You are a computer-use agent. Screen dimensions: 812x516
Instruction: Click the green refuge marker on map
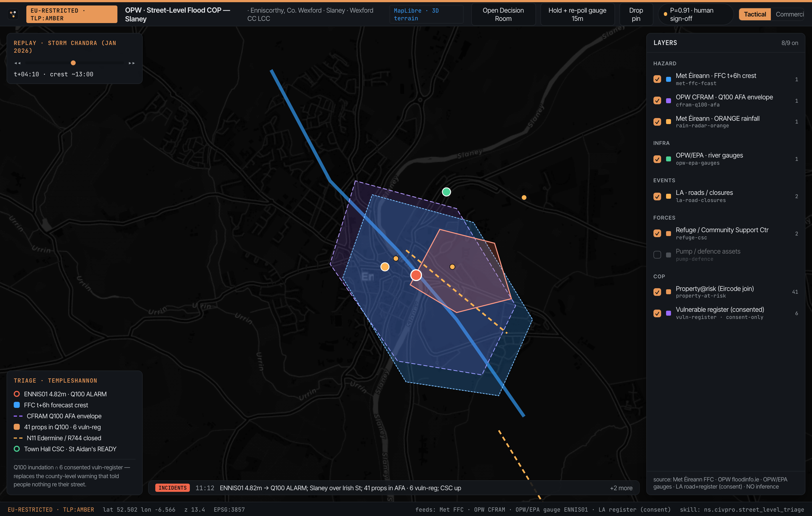(446, 192)
